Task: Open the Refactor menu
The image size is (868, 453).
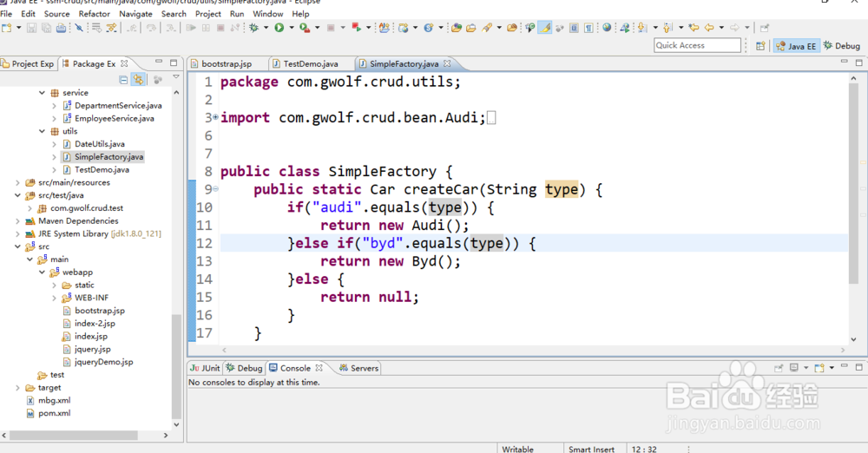Action: (94, 13)
